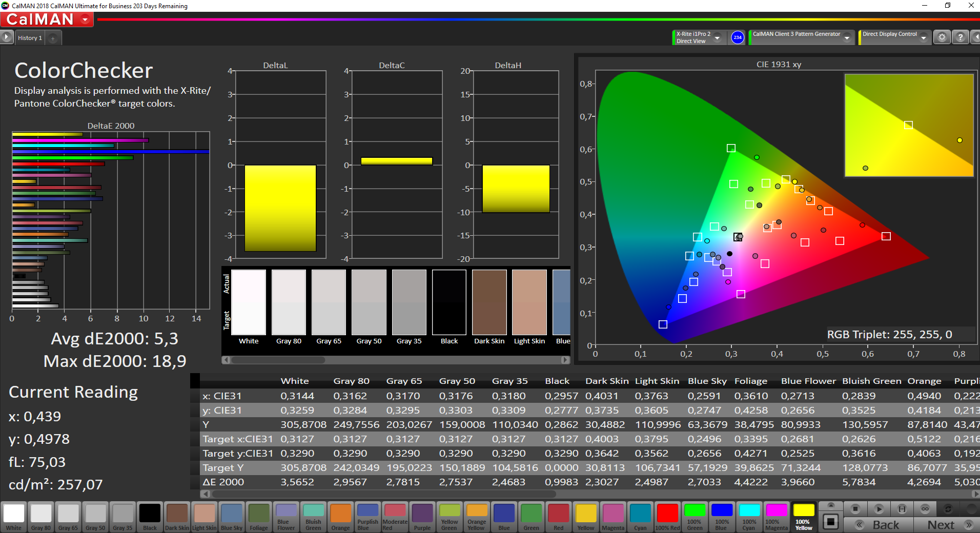This screenshot has height=533, width=980.
Task: Select the 100% Cyan patch button
Action: coord(749,517)
